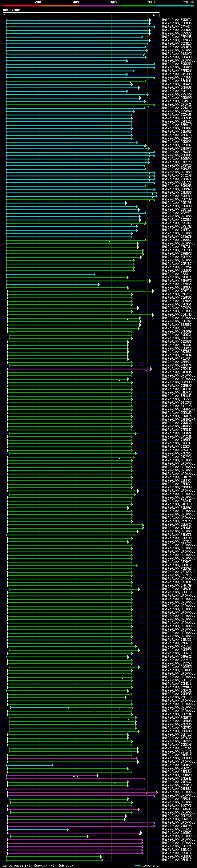The image size is (197, 868).
Task: Click the label UniRef100_Q754N7
Action: click(x=177, y=369)
